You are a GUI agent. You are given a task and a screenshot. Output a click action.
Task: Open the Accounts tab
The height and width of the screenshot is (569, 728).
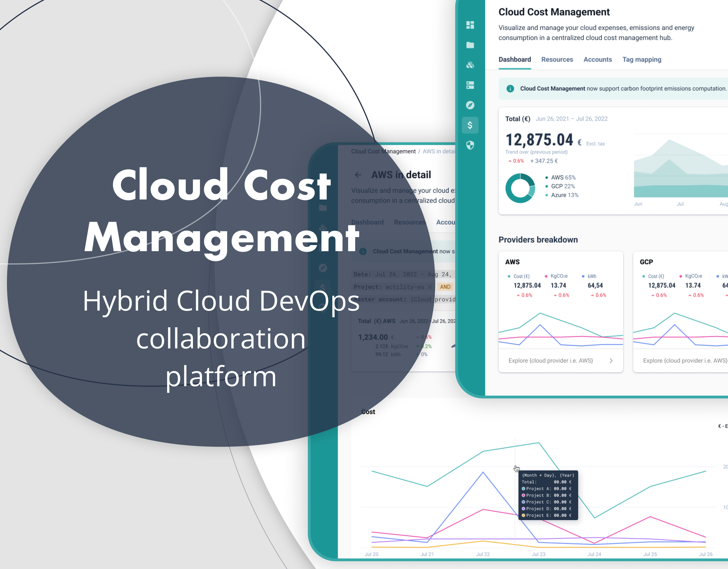[598, 60]
